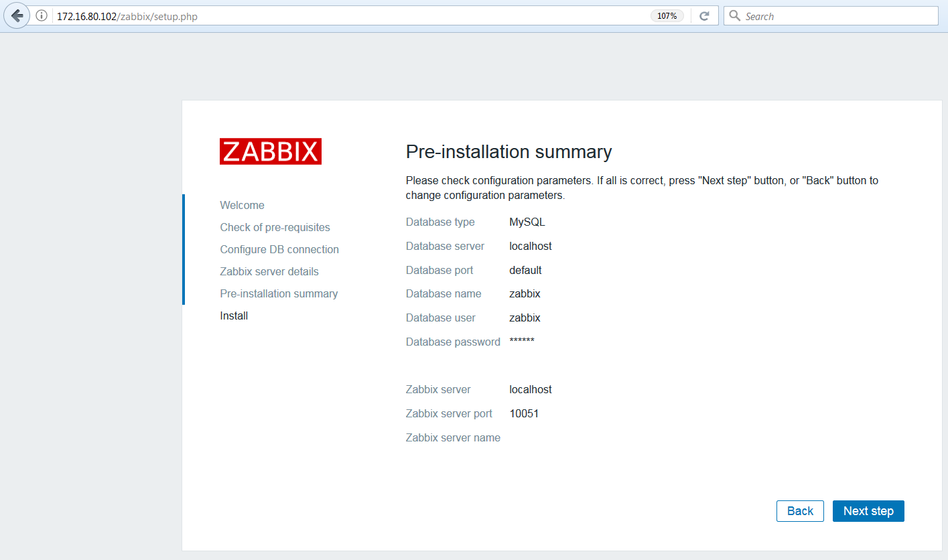948x560 pixels.
Task: Open the site information icon
Action: tap(42, 16)
